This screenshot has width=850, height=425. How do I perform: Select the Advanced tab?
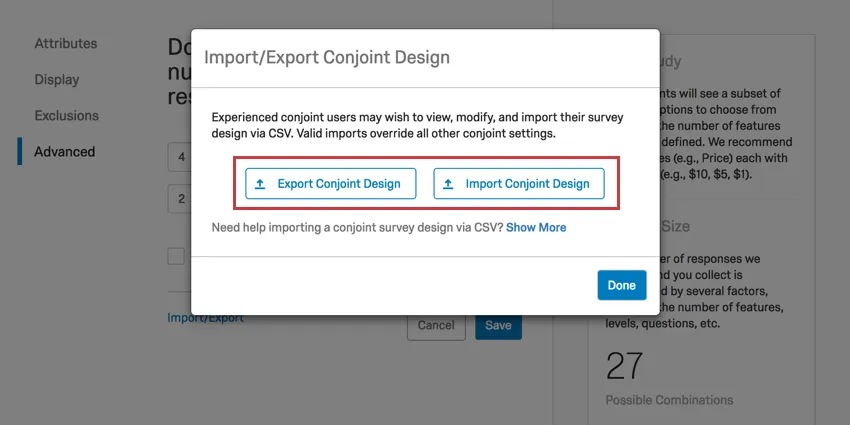pos(65,152)
